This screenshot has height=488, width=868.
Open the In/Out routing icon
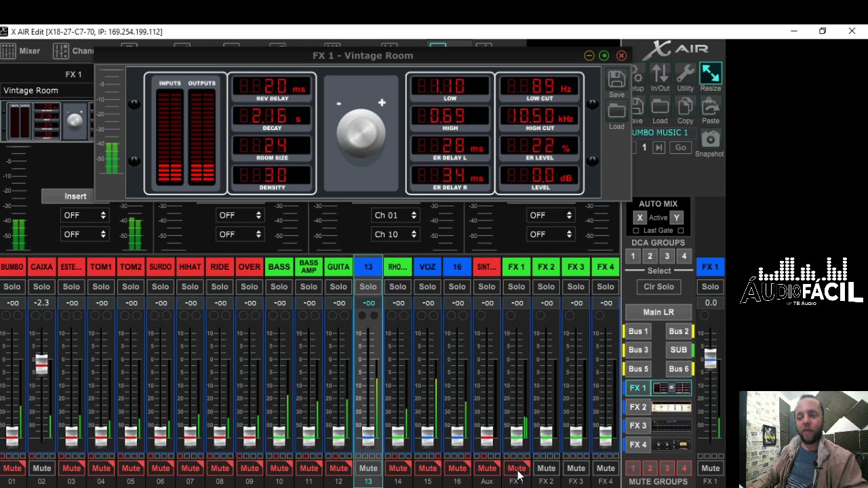tap(660, 73)
